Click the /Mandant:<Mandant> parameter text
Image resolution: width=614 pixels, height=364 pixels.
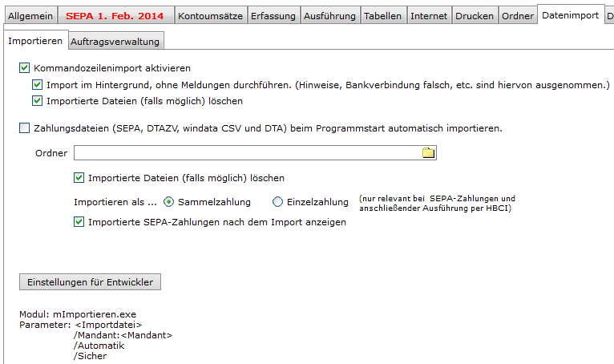[123, 335]
